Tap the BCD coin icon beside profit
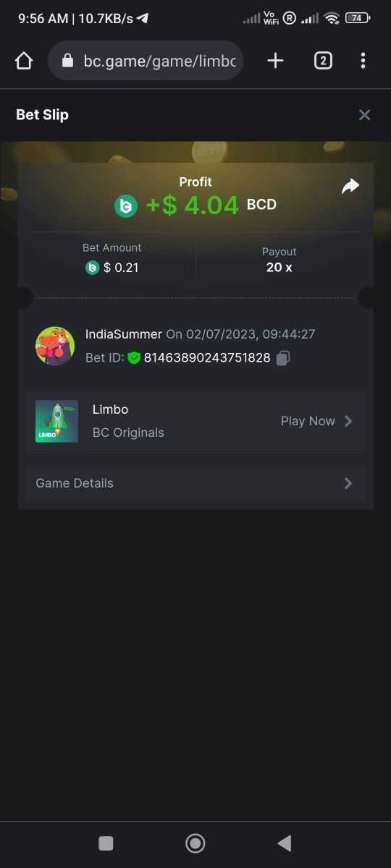Screen dimensions: 391x868 pos(126,206)
